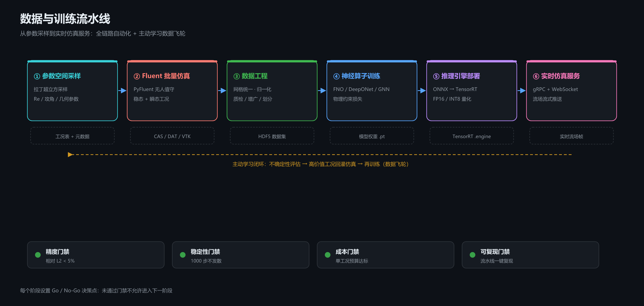Click the 稳定性门禁 card title
This screenshot has width=644, height=306.
(205, 251)
